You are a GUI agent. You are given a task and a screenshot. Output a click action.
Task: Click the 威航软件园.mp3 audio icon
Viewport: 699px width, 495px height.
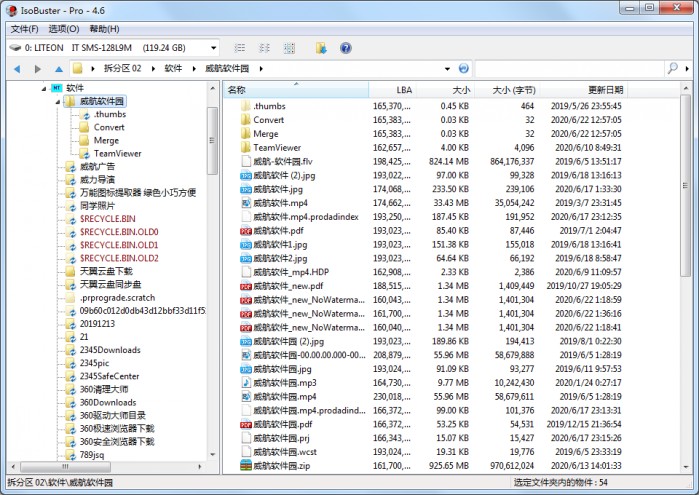246,383
